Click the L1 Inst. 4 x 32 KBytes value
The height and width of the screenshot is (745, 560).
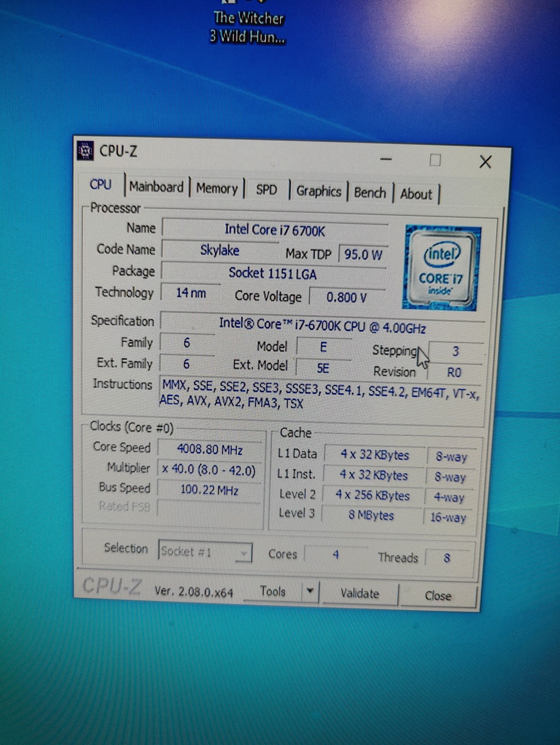(374, 475)
